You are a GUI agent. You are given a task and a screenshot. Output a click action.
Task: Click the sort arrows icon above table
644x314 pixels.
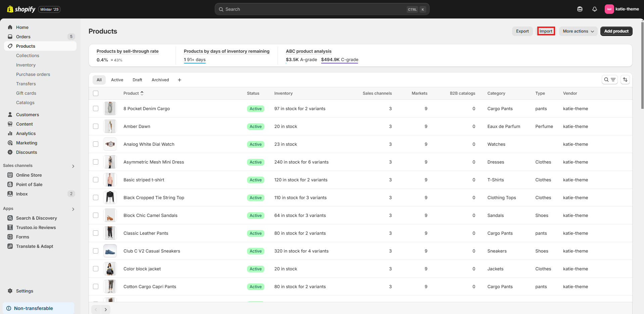625,80
